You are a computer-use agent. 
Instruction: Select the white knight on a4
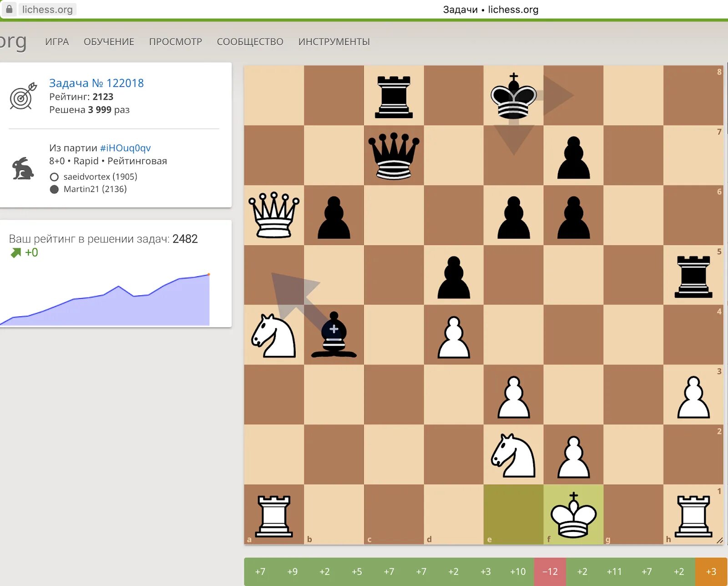point(274,336)
